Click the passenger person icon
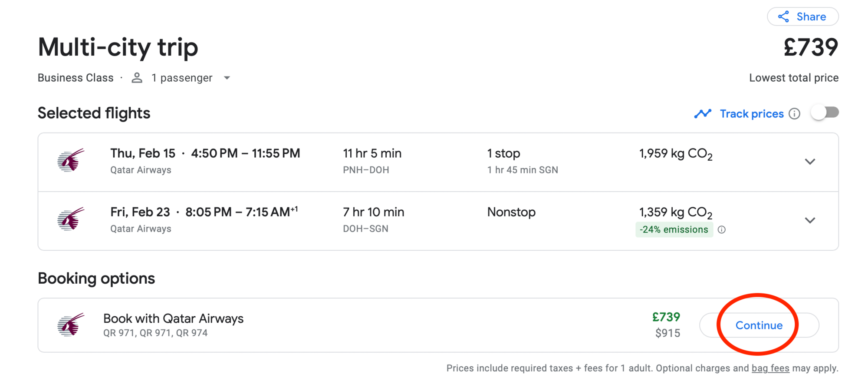This screenshot has width=868, height=391. click(x=137, y=78)
